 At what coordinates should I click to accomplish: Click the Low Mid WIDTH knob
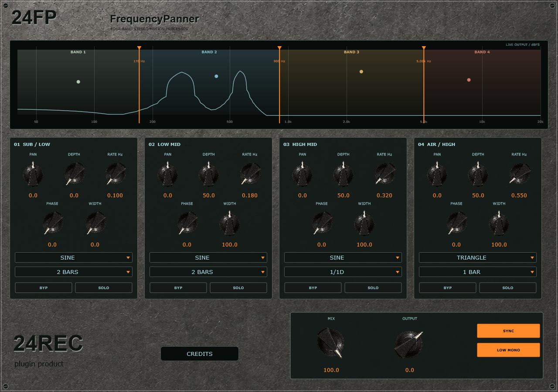(x=230, y=223)
